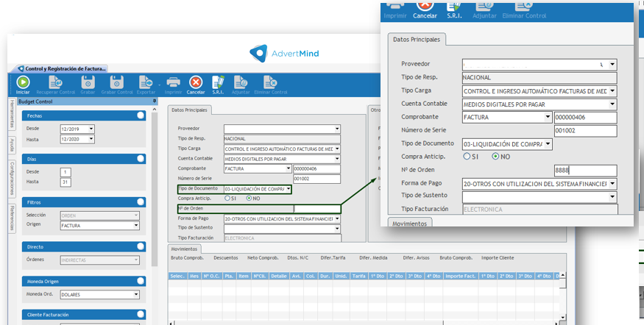The height and width of the screenshot is (325, 644).
Task: Open the Moneda Ord. DOLARES dropdown
Action: tap(135, 295)
